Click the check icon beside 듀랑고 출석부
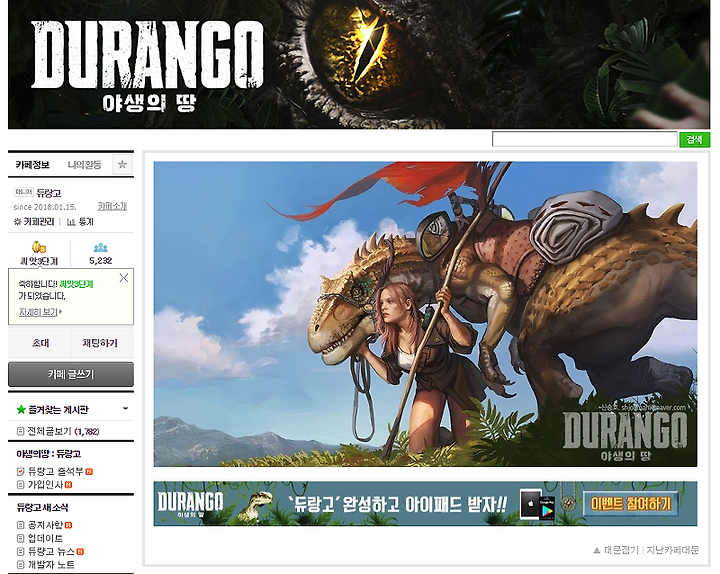720x574 pixels. (x=20, y=471)
